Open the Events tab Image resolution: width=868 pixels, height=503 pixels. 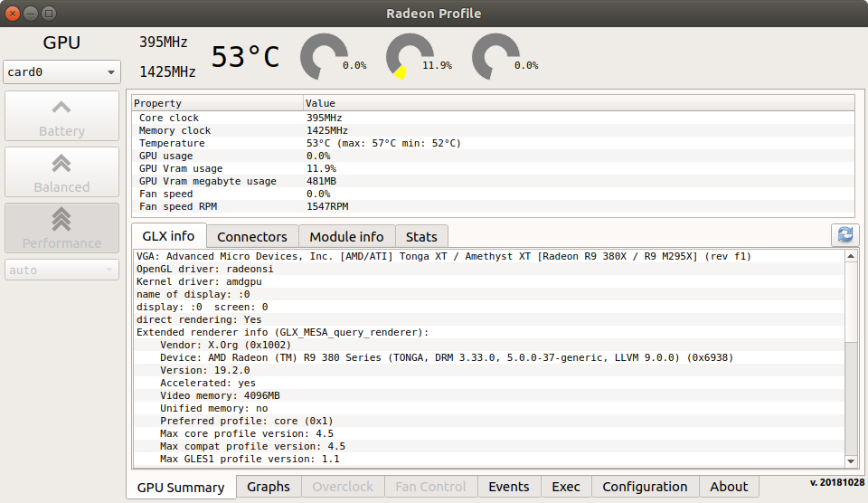pyautogui.click(x=509, y=487)
